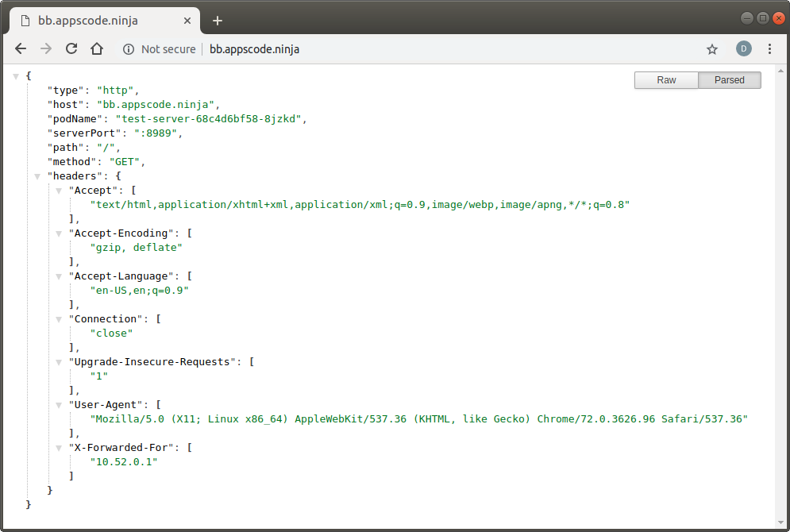The width and height of the screenshot is (790, 532).
Task: Collapse the "User-Agent" array
Action: [x=60, y=405]
